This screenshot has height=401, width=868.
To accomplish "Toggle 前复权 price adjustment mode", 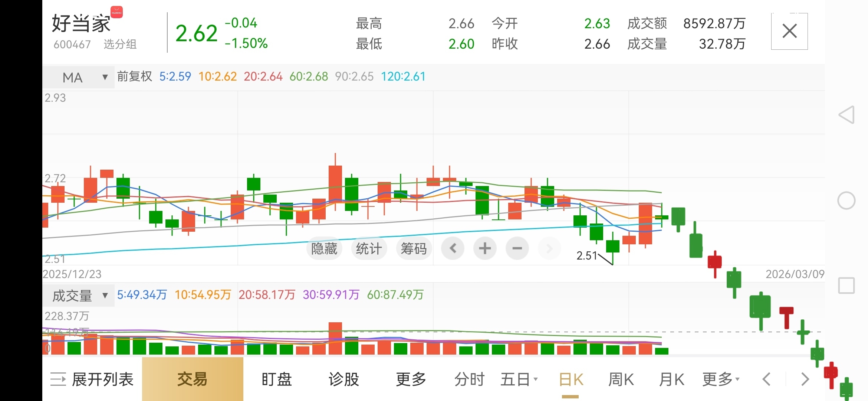I will 135,76.
